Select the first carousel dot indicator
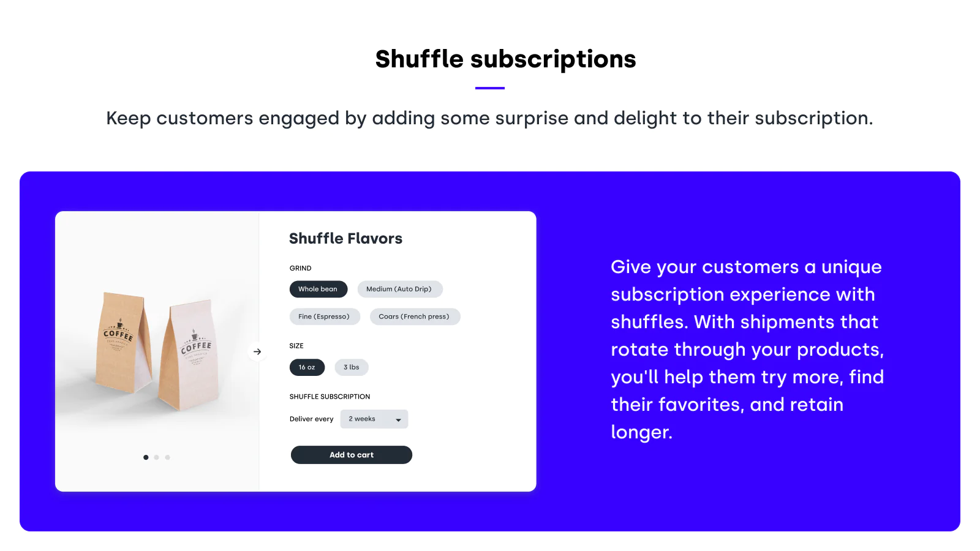Screen dimensions: 980x551 [x=146, y=457]
